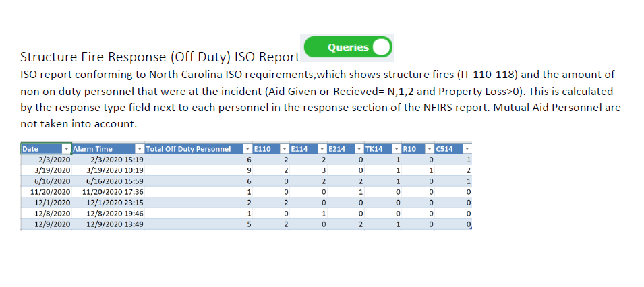
Task: Select the 2/3/2020 date cell
Action: [x=46, y=159]
